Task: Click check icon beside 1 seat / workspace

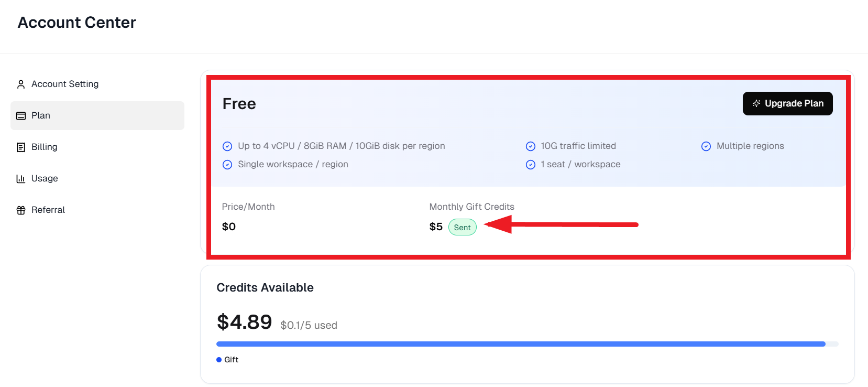Action: tap(531, 165)
